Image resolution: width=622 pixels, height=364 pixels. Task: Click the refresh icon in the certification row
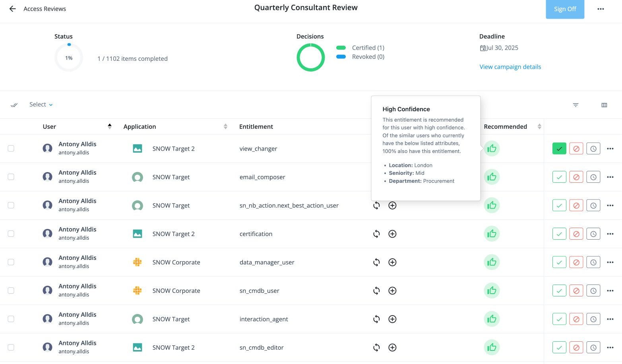point(376,234)
